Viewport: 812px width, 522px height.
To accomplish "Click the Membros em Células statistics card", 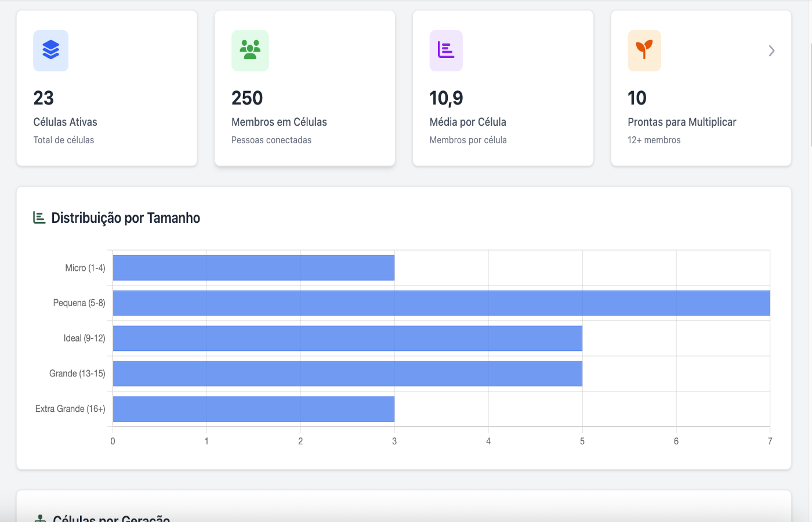I will (x=304, y=87).
